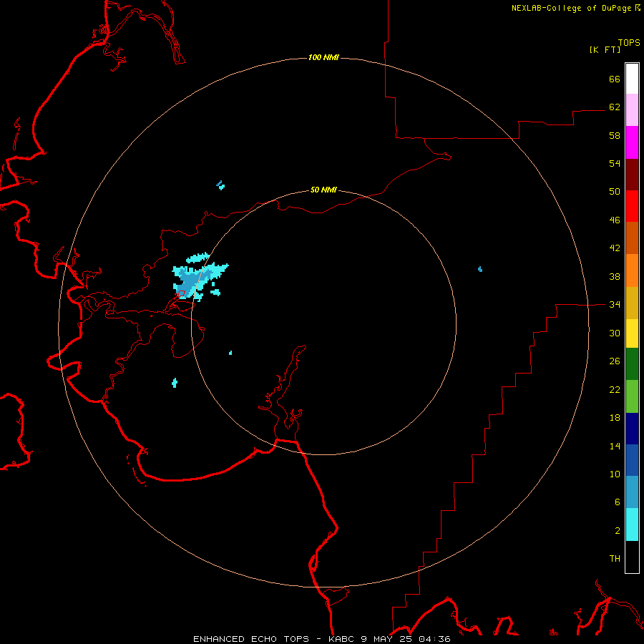Click the 42 legend value

click(615, 248)
